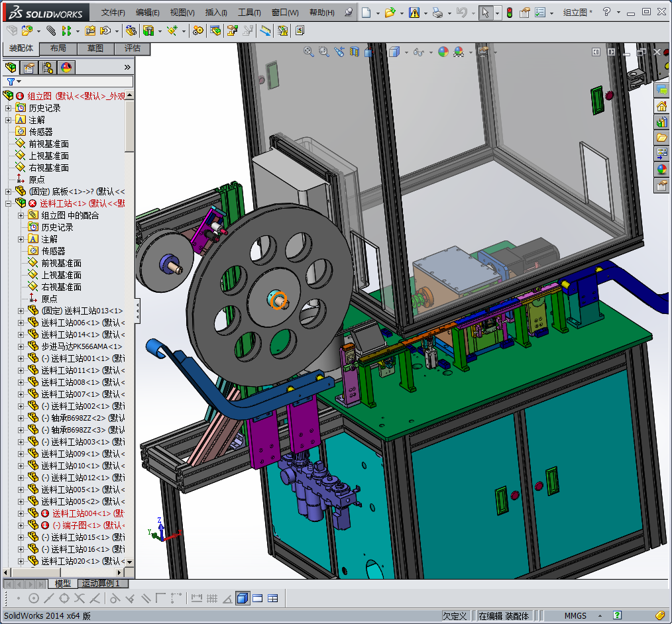The width and height of the screenshot is (672, 624).
Task: Open the DisplayManager tab icon
Action: [66, 67]
